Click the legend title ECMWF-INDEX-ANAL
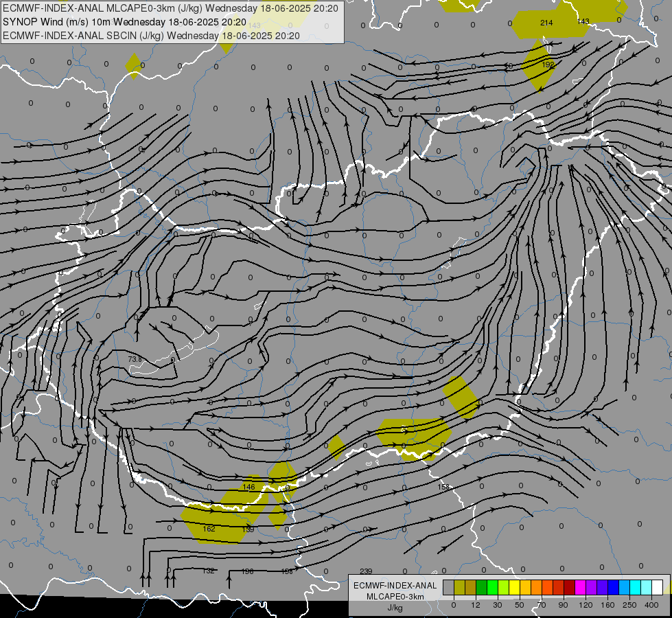This screenshot has height=618, width=672. [x=395, y=586]
